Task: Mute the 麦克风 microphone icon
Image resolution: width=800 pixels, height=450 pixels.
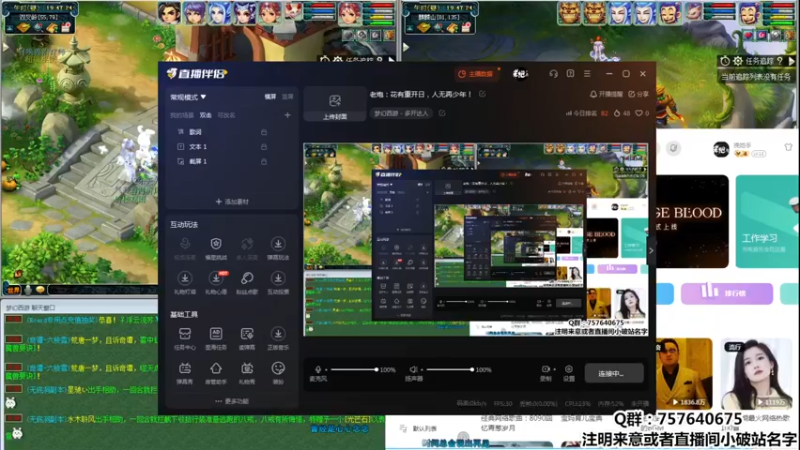Action: click(318, 369)
